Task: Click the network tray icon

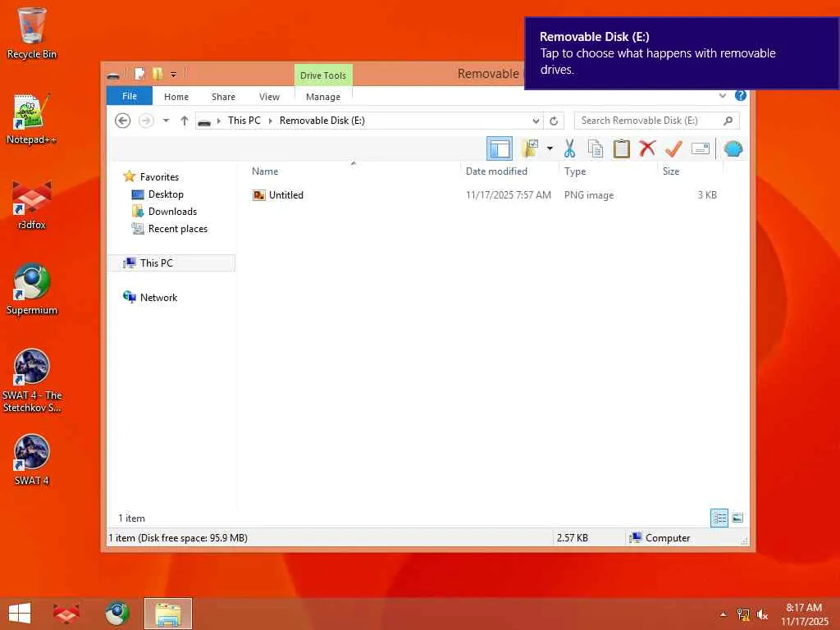Action: (x=743, y=614)
